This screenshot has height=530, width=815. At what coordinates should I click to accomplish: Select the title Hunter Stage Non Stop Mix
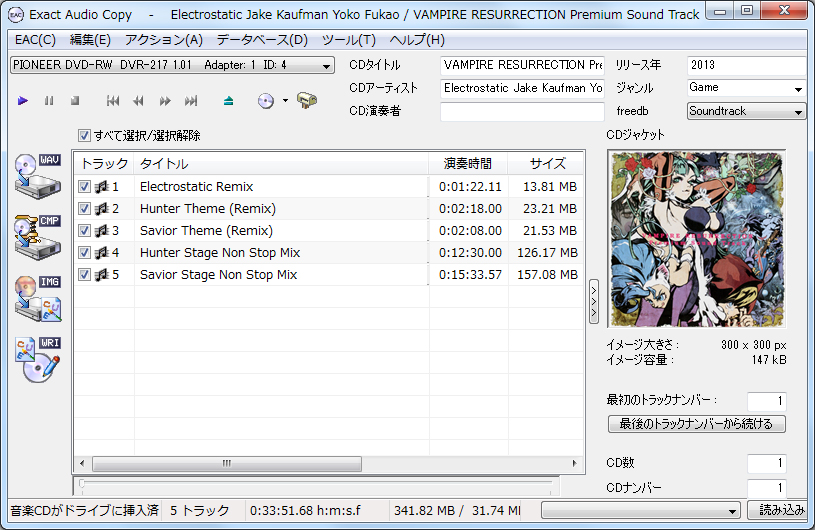(x=220, y=253)
